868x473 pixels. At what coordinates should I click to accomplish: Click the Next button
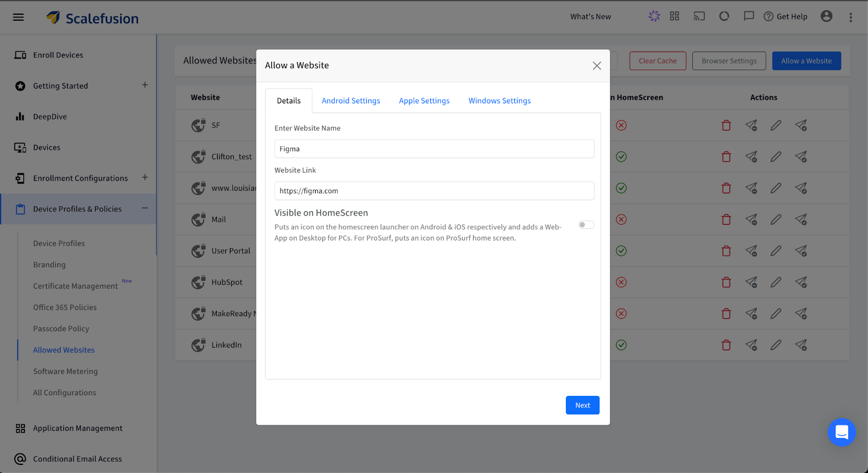583,405
